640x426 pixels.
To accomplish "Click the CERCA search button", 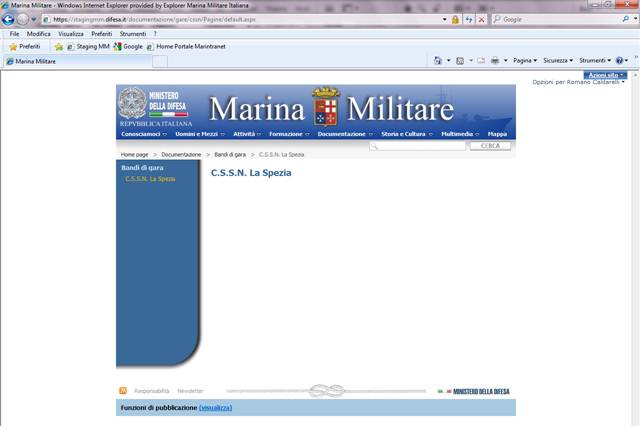I will pos(490,146).
